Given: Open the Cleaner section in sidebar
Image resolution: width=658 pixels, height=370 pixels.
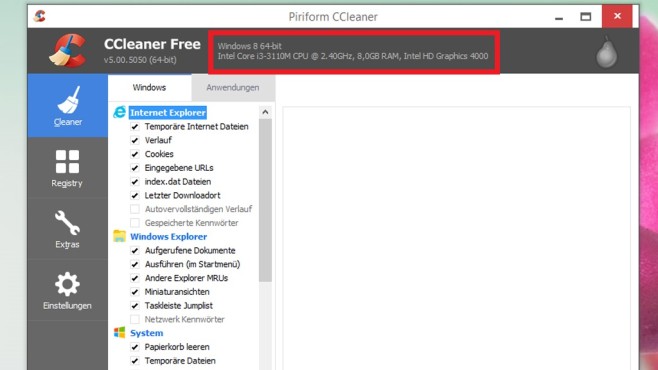Looking at the screenshot, I should [68, 106].
